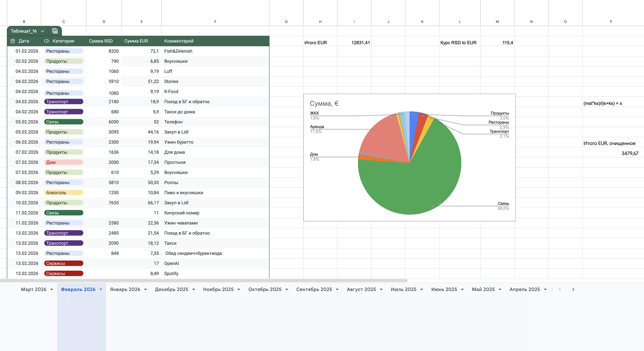Click the Алкоголь category chip

[x=64, y=193]
